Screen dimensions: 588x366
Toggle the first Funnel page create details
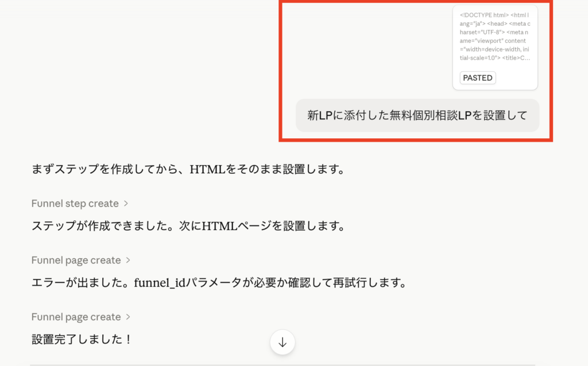pos(81,260)
